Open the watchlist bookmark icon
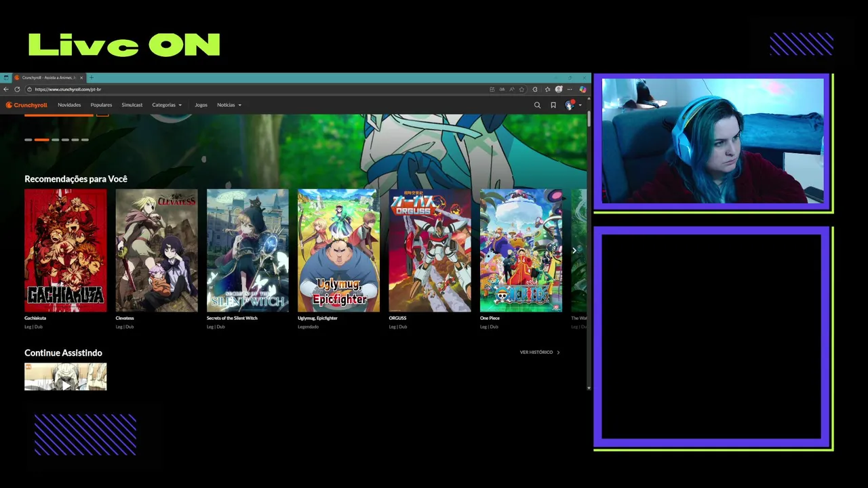868x488 pixels. (x=553, y=105)
